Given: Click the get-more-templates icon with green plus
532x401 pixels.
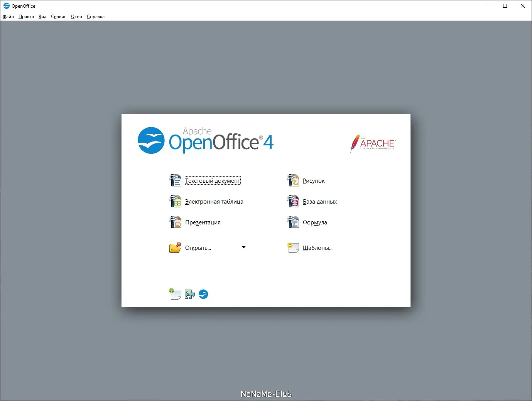Looking at the screenshot, I should pyautogui.click(x=175, y=294).
